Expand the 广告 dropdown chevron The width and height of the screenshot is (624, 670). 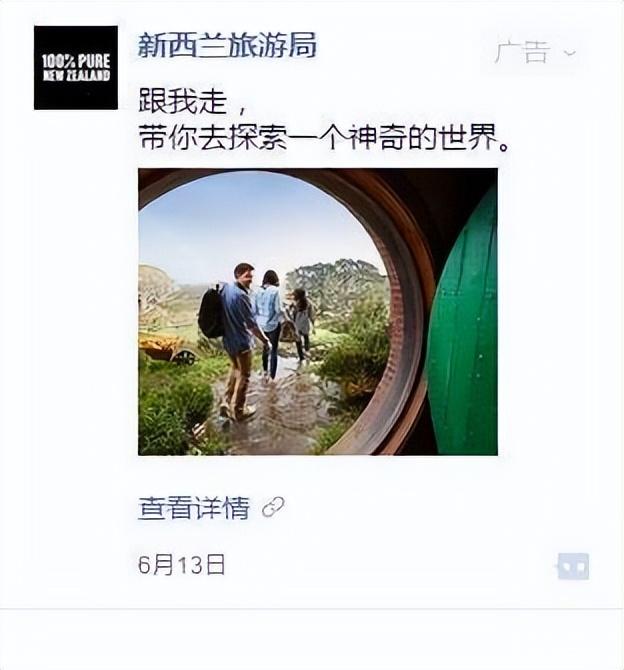point(570,53)
